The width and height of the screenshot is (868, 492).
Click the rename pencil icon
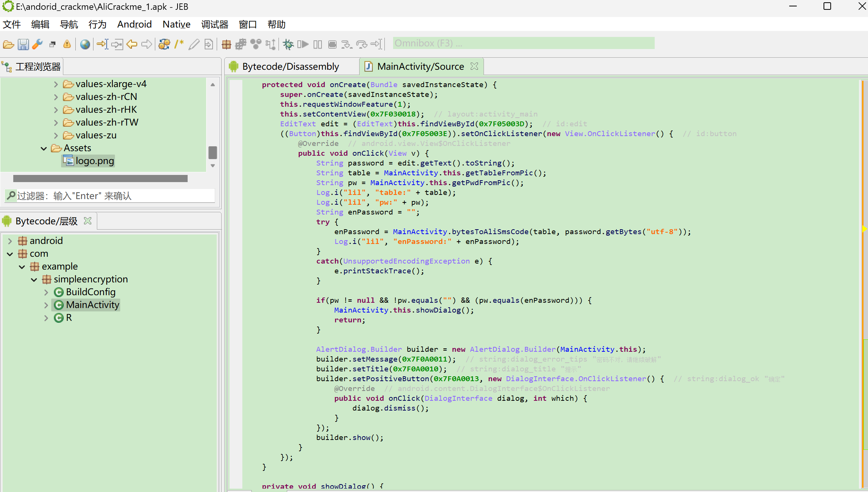(194, 44)
